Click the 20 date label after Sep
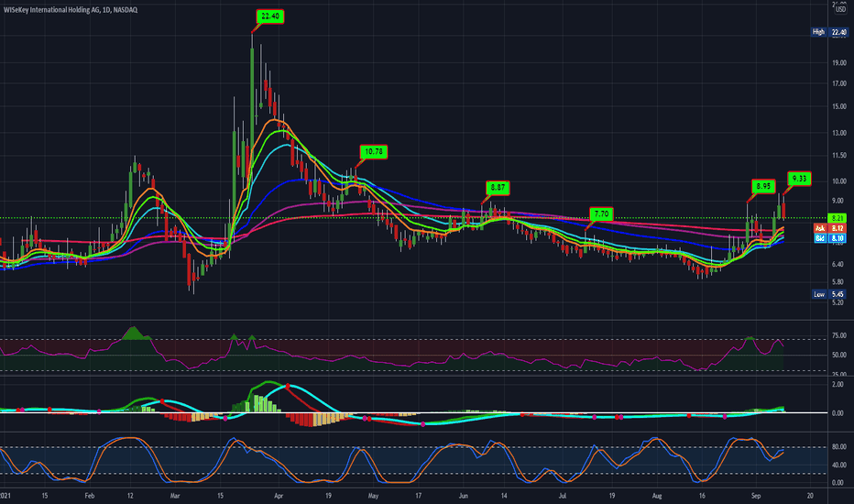Screen dimensions: 854x504 [810, 496]
